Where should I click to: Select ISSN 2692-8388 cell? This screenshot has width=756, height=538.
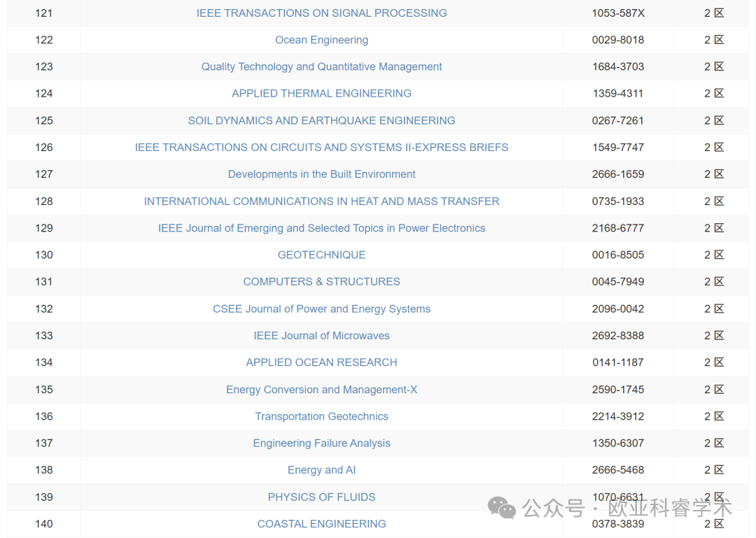[x=618, y=336]
